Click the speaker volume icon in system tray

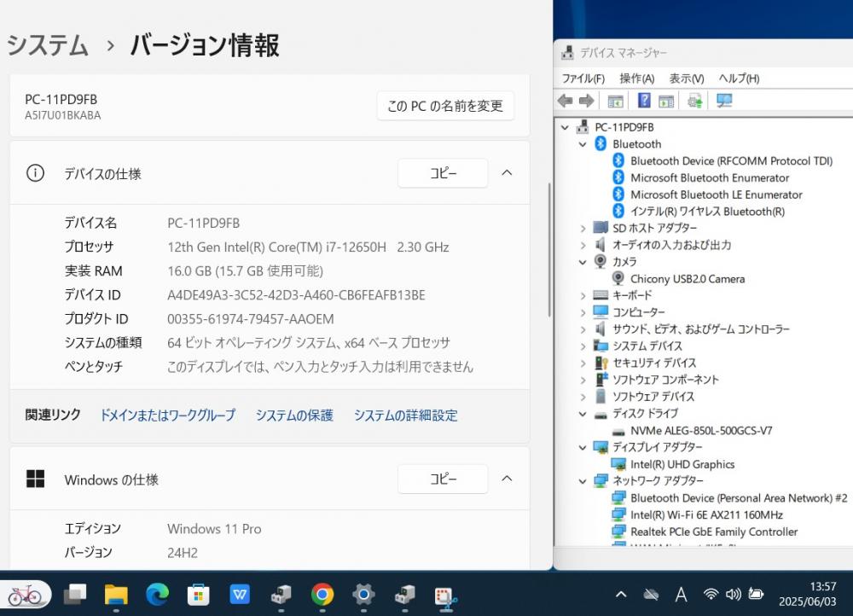(734, 594)
